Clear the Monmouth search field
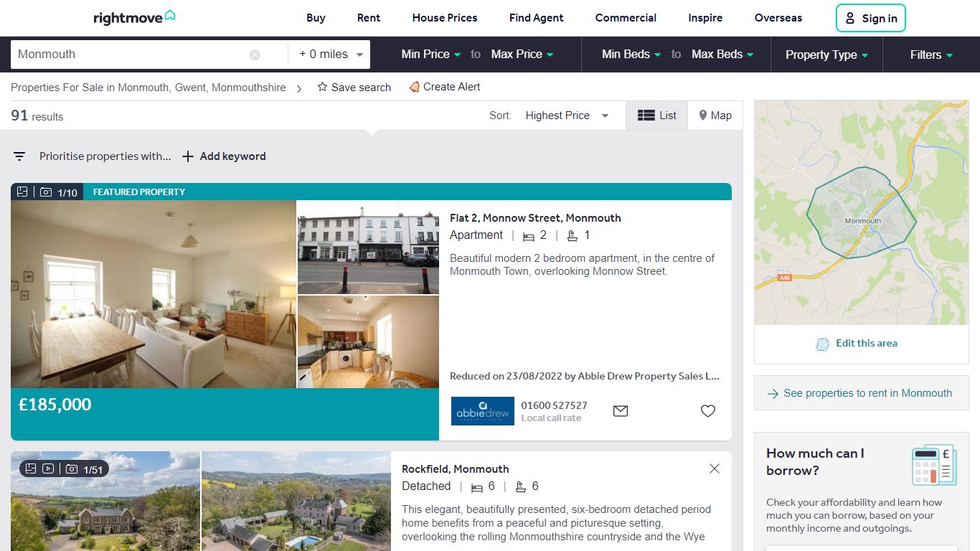Viewport: 980px width, 551px height. [x=255, y=55]
